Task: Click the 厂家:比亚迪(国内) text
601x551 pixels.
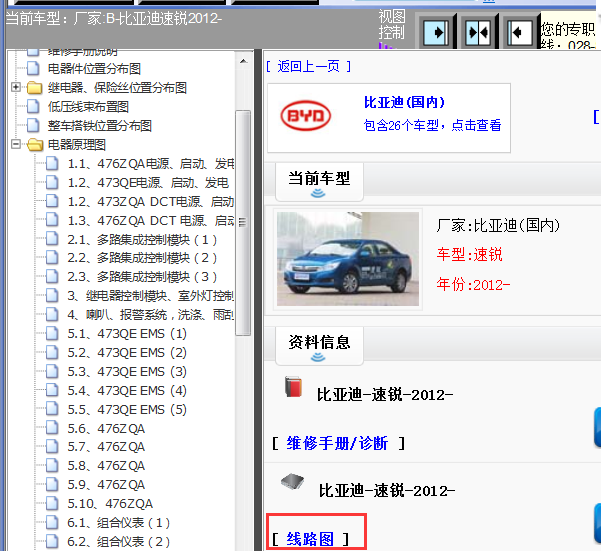Action: [x=498, y=225]
